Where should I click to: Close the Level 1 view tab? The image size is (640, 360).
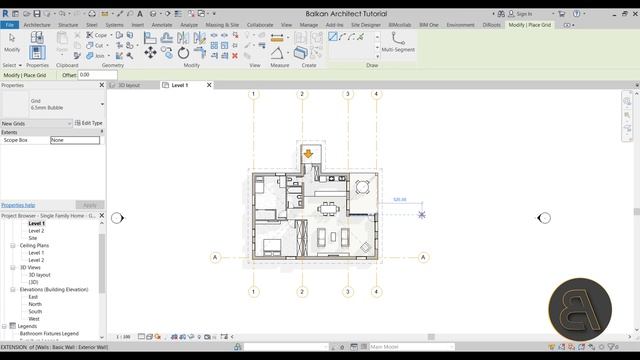(x=209, y=85)
